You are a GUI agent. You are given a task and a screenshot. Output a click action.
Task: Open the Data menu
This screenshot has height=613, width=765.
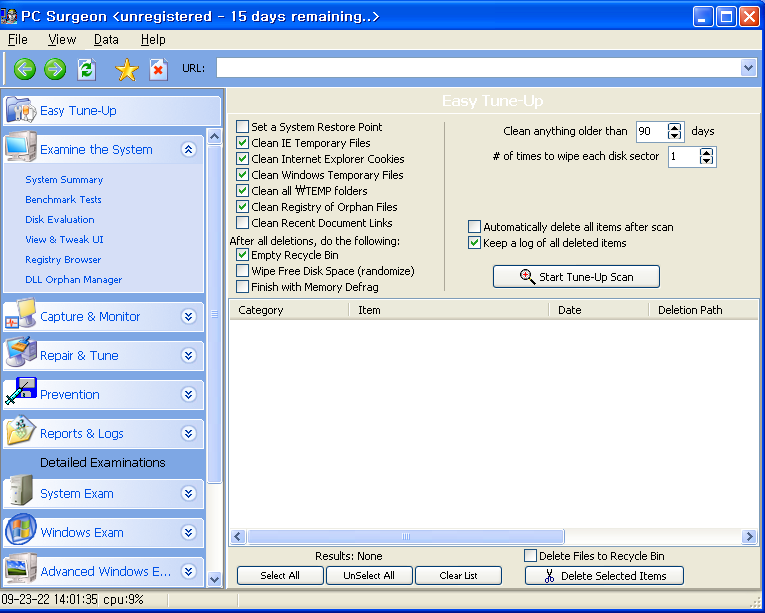point(106,40)
